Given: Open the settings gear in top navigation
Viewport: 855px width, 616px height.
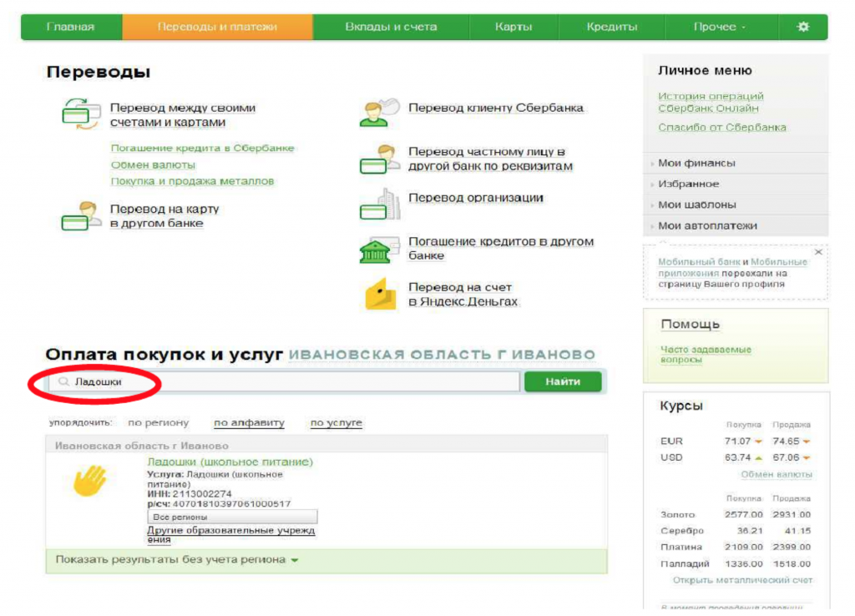Looking at the screenshot, I should click(x=802, y=27).
